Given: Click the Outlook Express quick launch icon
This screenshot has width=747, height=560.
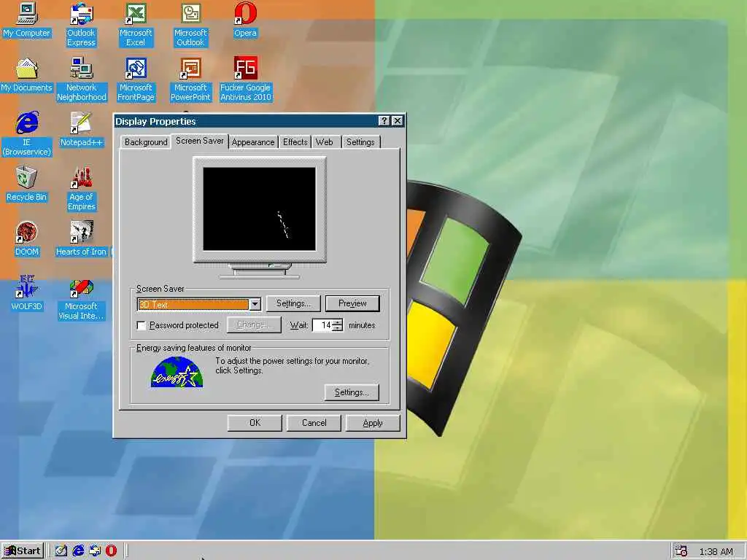Looking at the screenshot, I should pyautogui.click(x=95, y=551).
